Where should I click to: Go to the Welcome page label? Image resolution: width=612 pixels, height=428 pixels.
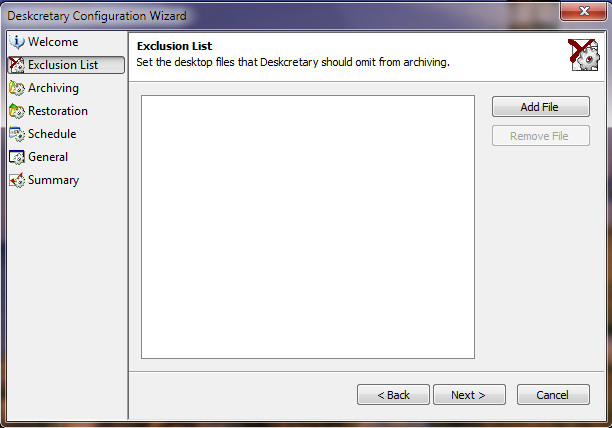pos(53,42)
